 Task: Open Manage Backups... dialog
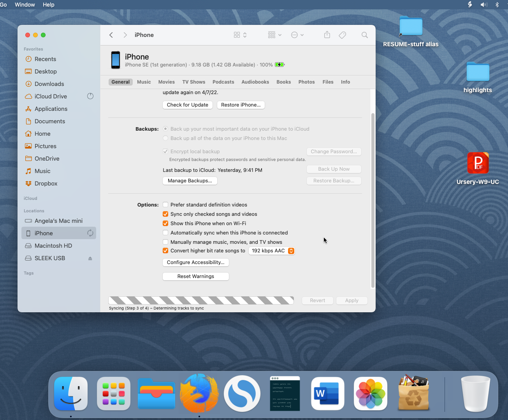coord(190,181)
